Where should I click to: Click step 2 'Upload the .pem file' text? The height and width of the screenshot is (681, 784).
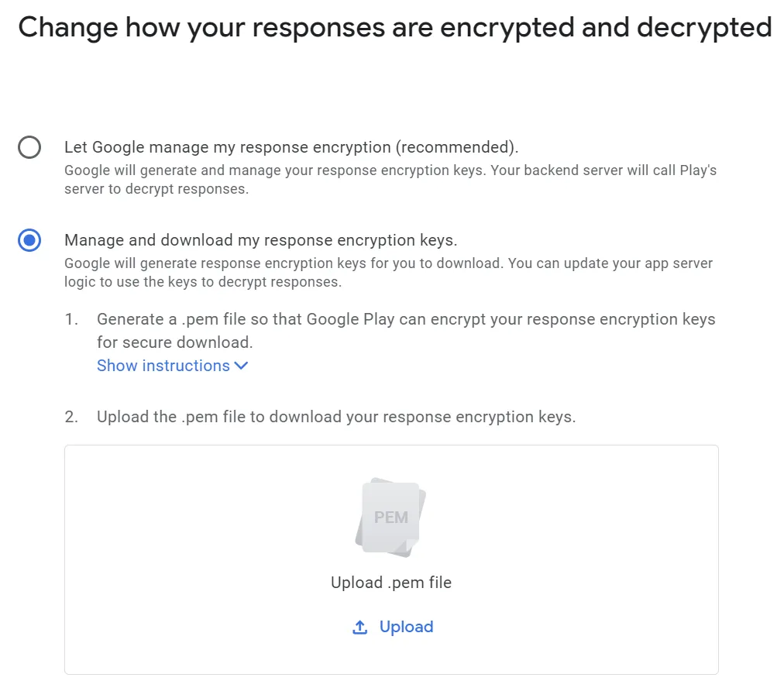click(x=335, y=417)
